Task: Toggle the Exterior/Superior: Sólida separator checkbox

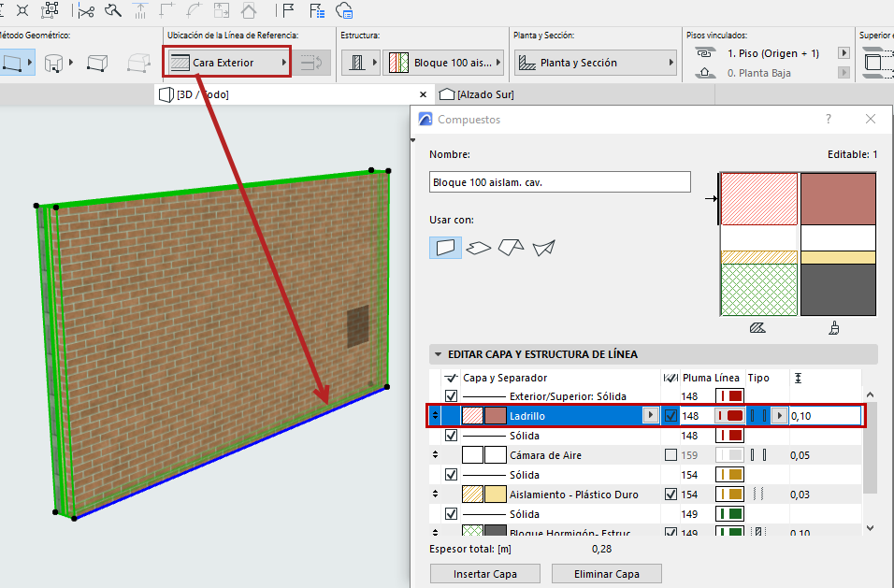Action: pyautogui.click(x=451, y=395)
